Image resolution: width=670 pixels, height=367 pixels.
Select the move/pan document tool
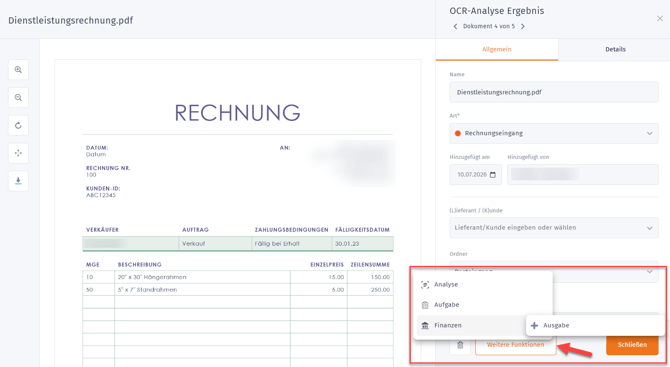coord(18,153)
